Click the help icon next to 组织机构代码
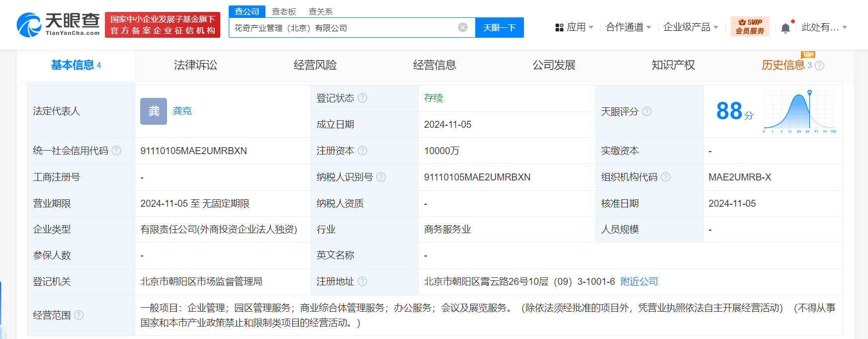The image size is (868, 339). pyautogui.click(x=666, y=177)
